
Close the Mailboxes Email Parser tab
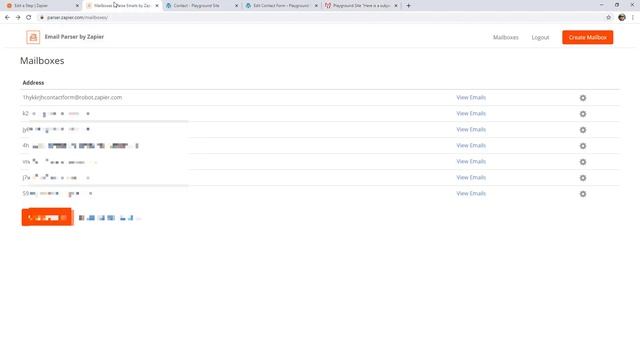point(157,6)
